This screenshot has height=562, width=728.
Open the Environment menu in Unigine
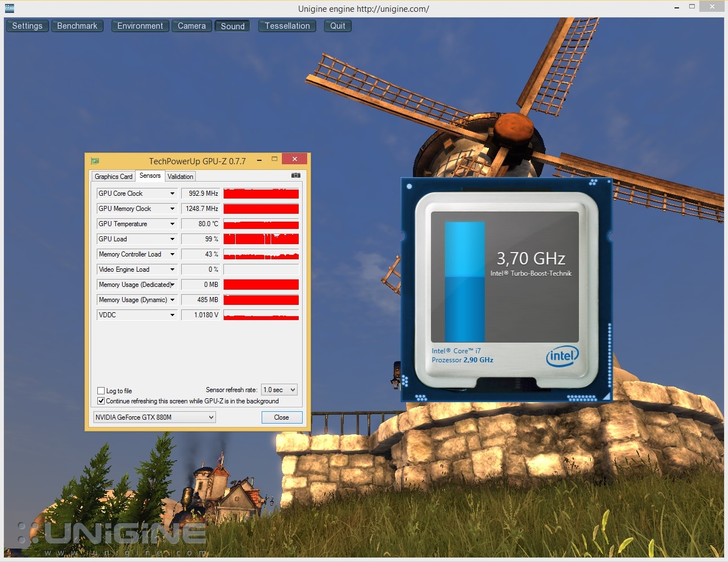(x=140, y=26)
